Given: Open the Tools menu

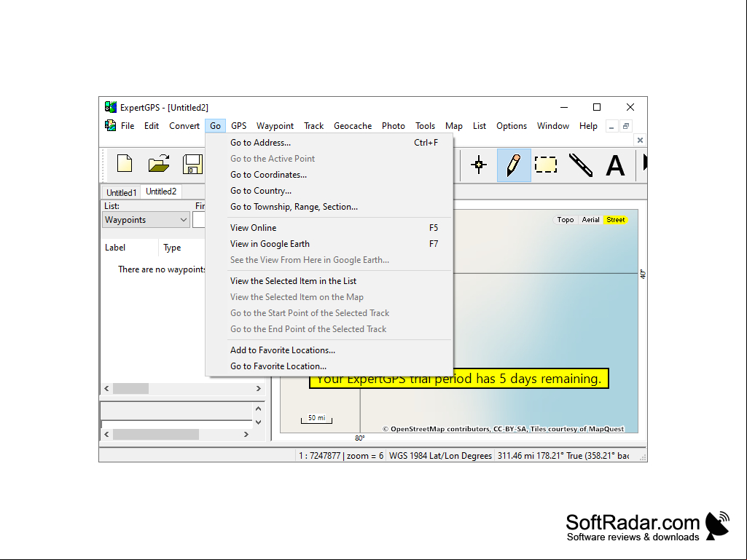Looking at the screenshot, I should point(425,126).
